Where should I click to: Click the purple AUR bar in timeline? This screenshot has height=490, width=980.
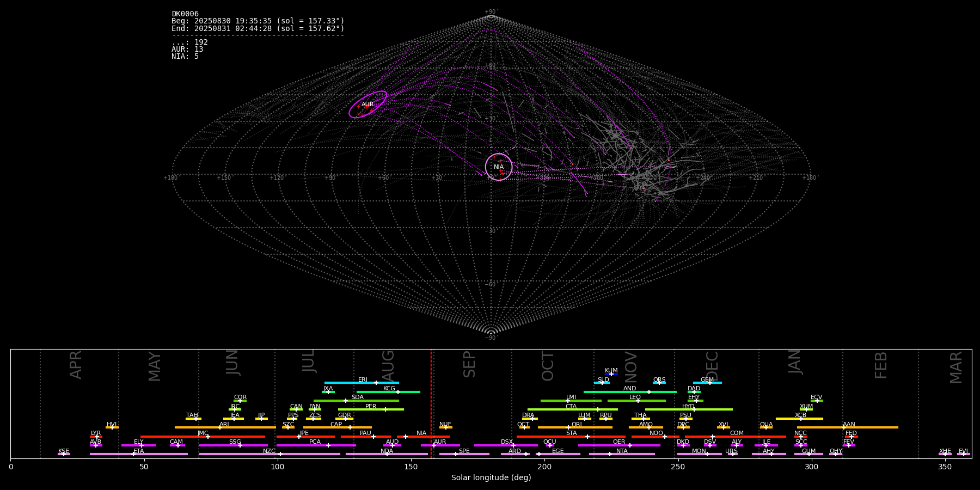[440, 445]
